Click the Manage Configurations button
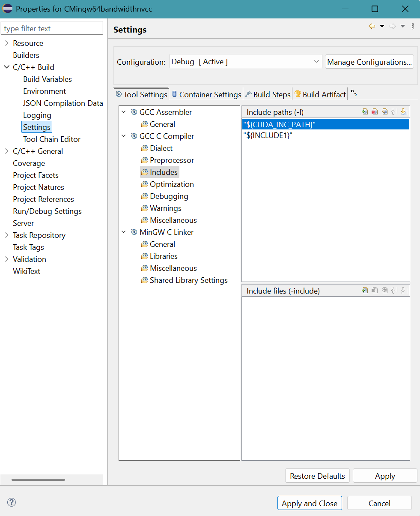Screen dimensions: 420x516 click(369, 62)
